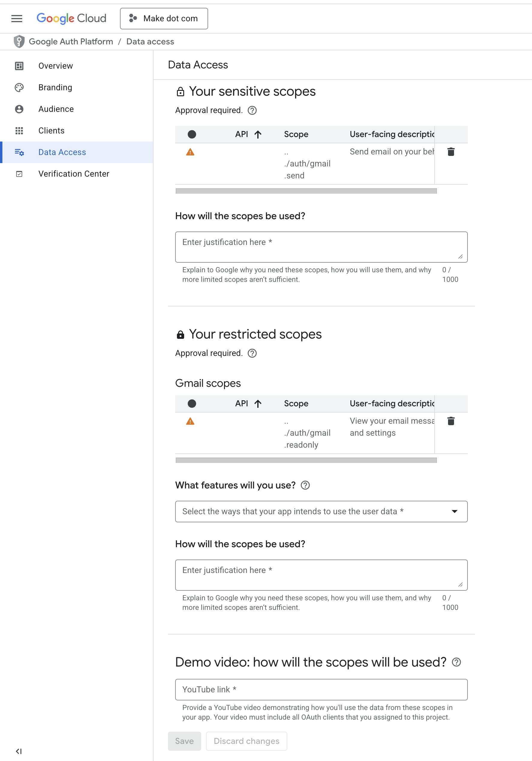Image resolution: width=532 pixels, height=761 pixels.
Task: Open the Make dot com project picker
Action: 164,19
